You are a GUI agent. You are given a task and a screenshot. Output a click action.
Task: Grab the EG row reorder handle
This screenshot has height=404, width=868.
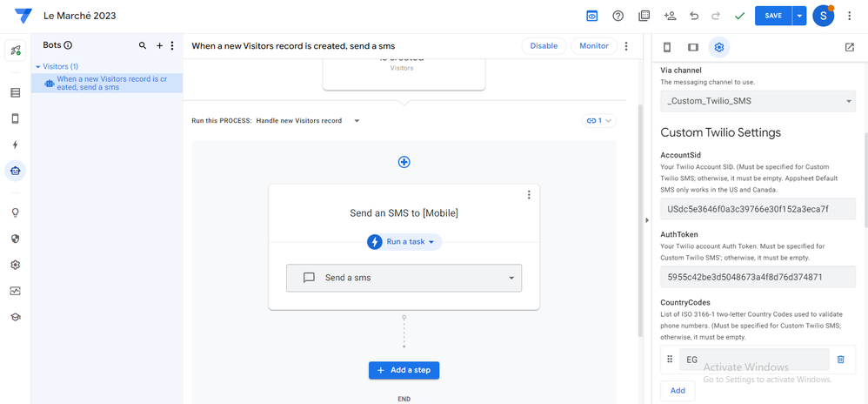point(670,359)
